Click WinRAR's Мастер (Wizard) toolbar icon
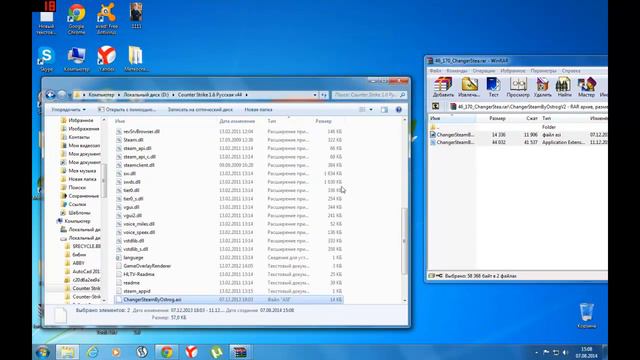Image resolution: width=640 pixels, height=360 pixels. tap(587, 87)
